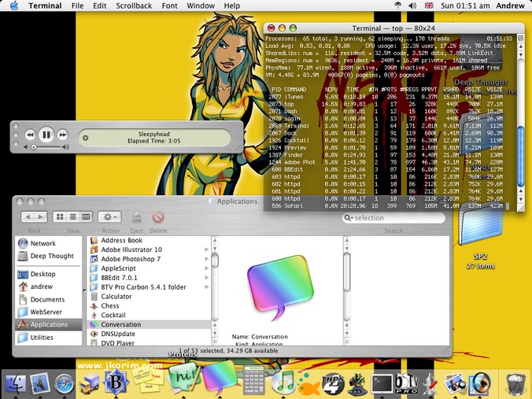Click the goldfish icon in the Dock
Screen dimensions: 532x399
[x=308, y=384]
